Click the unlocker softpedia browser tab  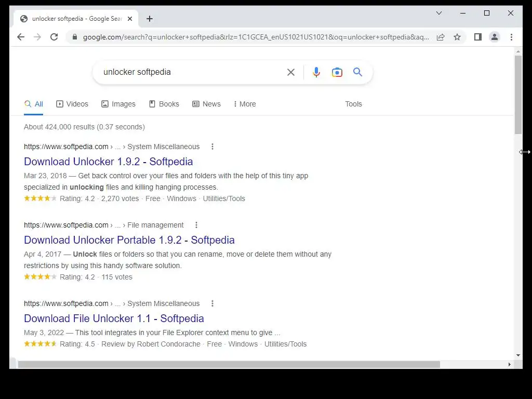click(x=76, y=19)
